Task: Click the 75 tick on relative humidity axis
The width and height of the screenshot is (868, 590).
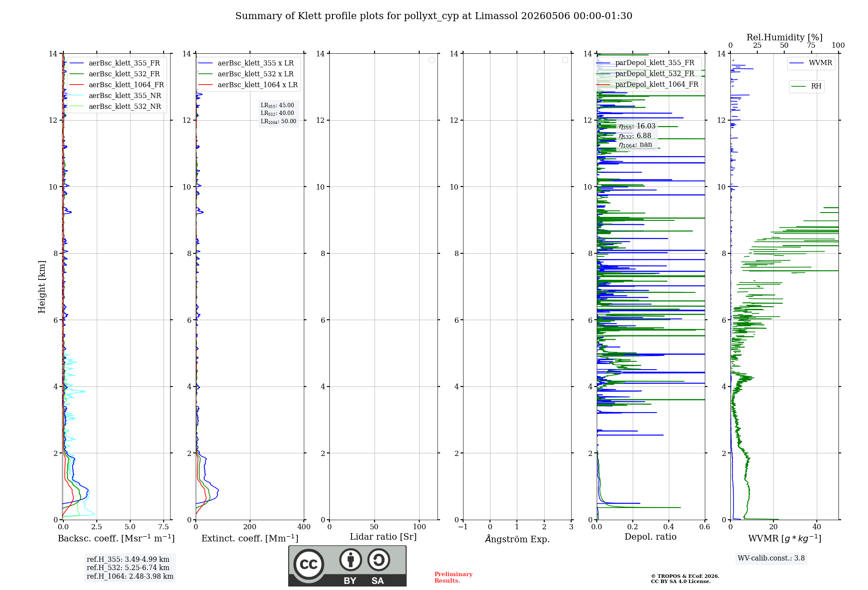Action: tap(811, 46)
